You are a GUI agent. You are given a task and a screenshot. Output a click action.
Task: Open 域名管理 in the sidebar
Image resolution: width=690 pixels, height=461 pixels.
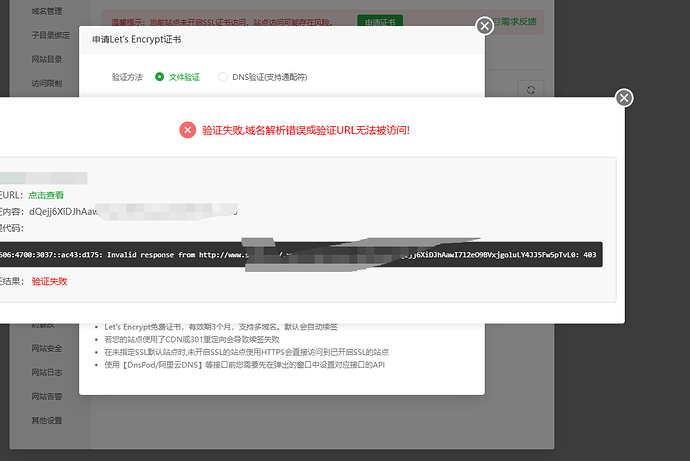coord(47,11)
